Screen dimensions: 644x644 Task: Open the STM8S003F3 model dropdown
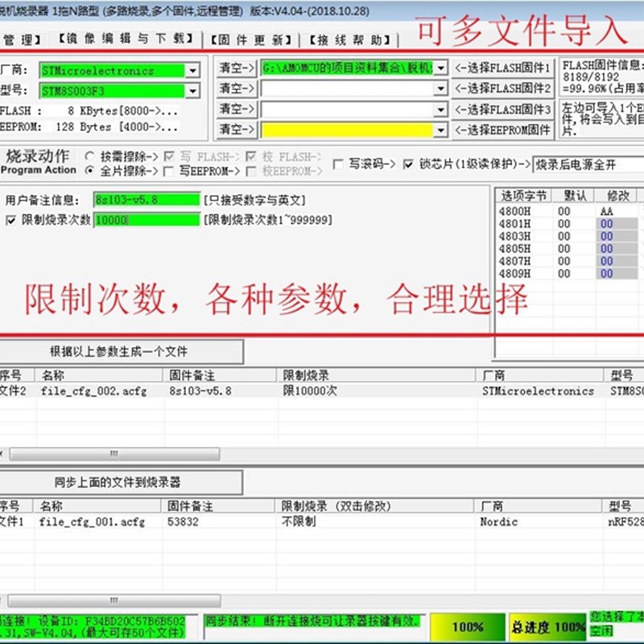coord(192,91)
